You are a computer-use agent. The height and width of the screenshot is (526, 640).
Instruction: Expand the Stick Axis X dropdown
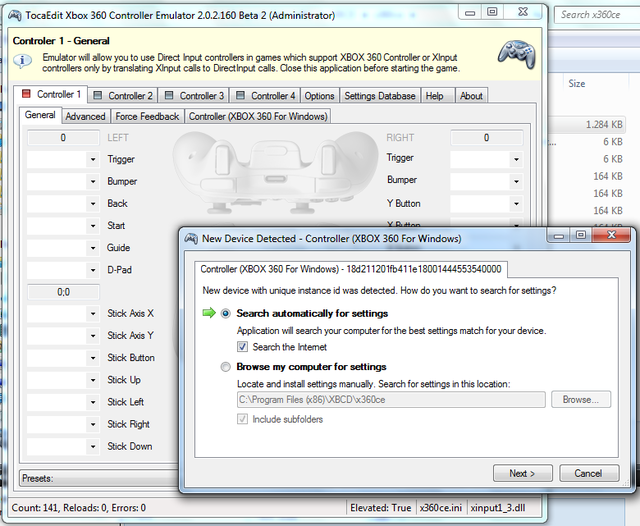[93, 313]
